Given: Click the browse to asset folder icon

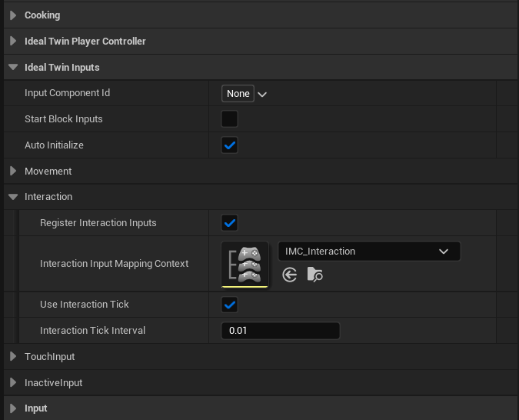Looking at the screenshot, I should [x=314, y=275].
